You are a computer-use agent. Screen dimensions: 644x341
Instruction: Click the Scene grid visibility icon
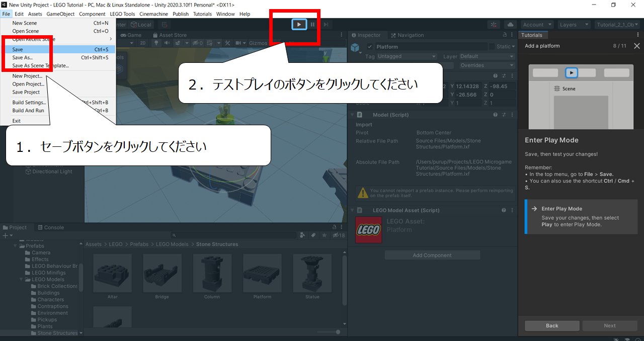(x=210, y=43)
